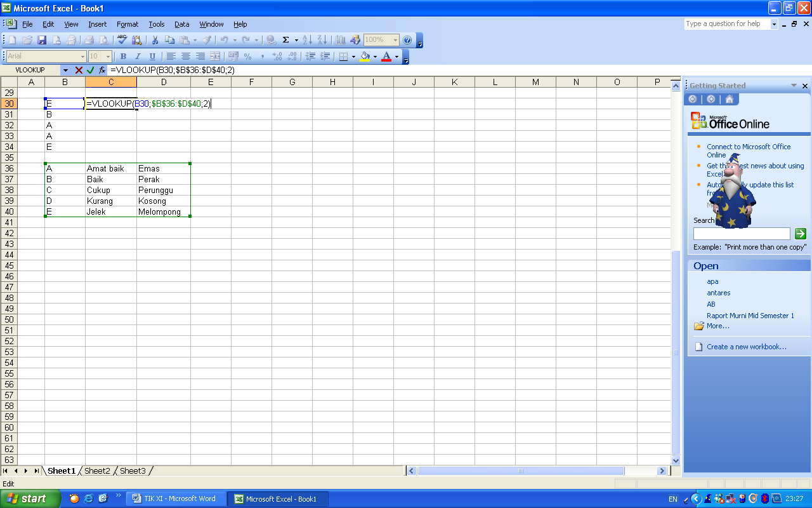This screenshot has width=812, height=508.
Task: Click the Connect to Microsoft Office Online link
Action: coord(749,150)
